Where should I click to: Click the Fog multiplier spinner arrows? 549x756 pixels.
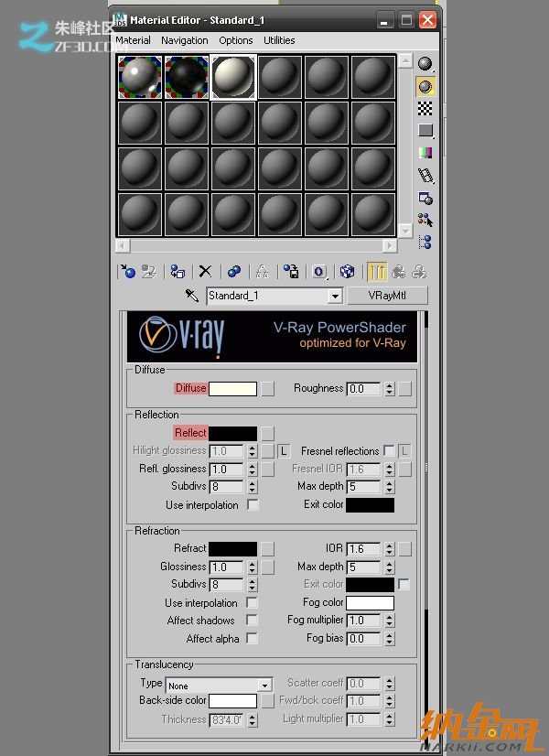(390, 620)
